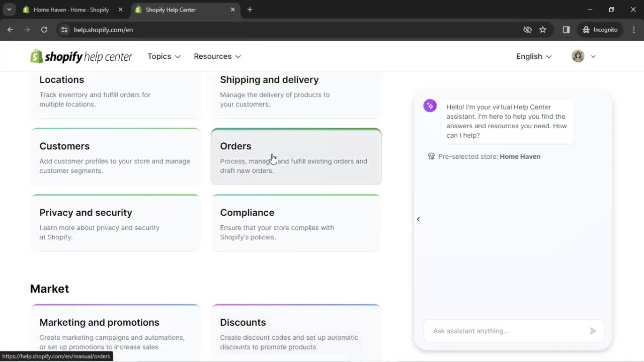
Task: Click the user avatar picture
Action: click(578, 56)
